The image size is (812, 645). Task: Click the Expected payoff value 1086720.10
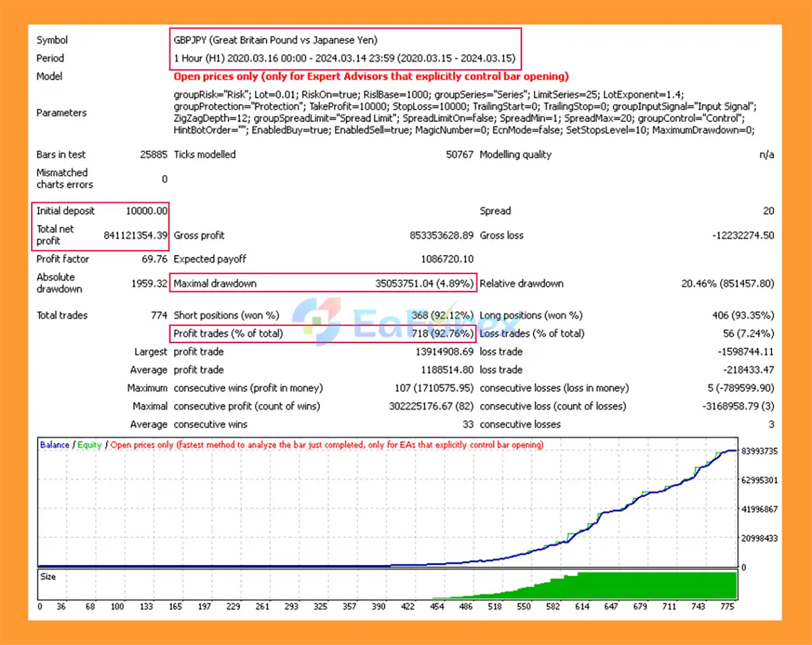(447, 259)
